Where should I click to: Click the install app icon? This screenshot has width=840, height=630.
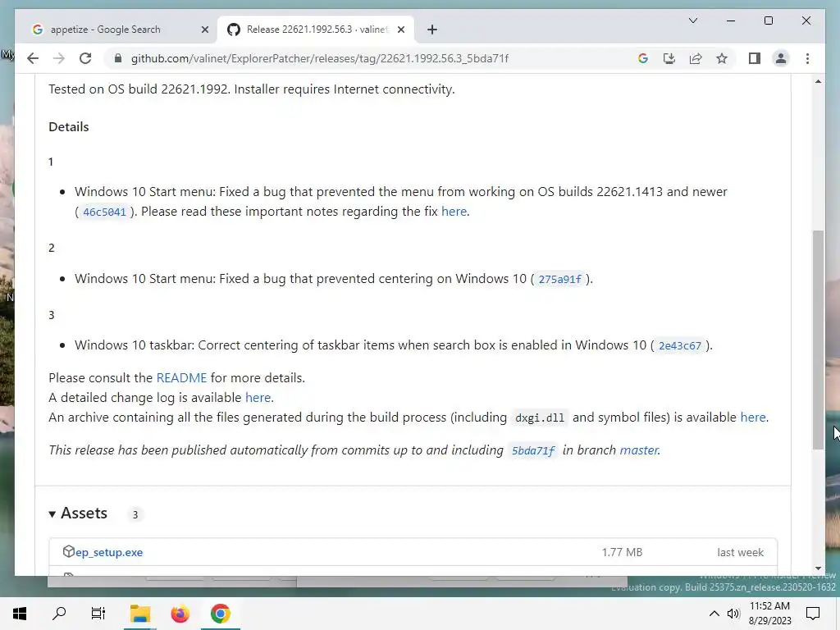pos(669,58)
